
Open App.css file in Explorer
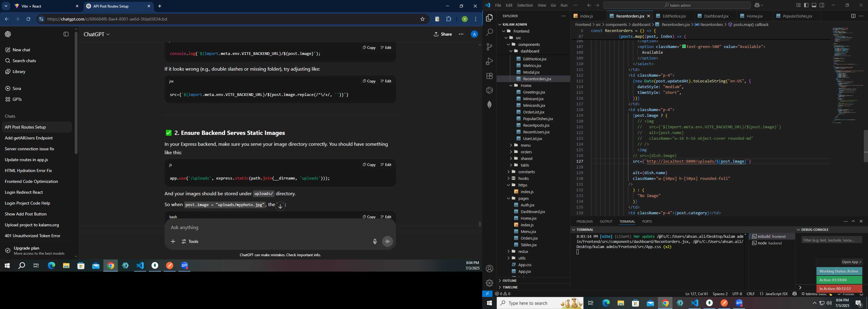coord(525,265)
